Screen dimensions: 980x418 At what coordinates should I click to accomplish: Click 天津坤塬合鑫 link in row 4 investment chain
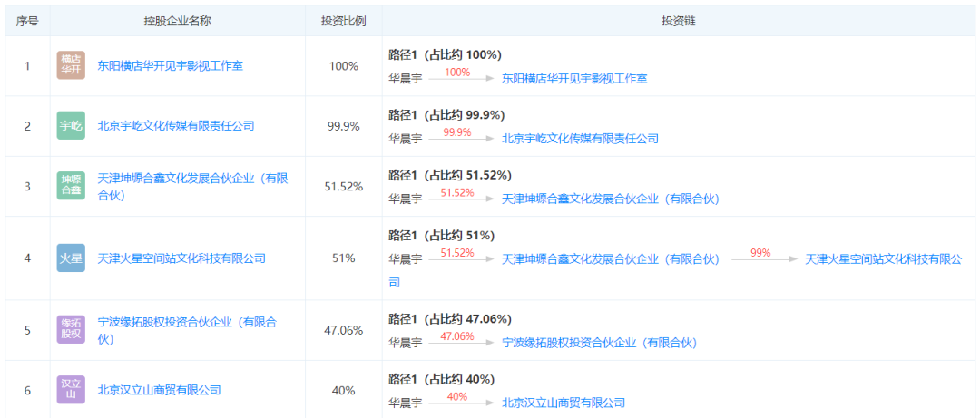pos(611,259)
